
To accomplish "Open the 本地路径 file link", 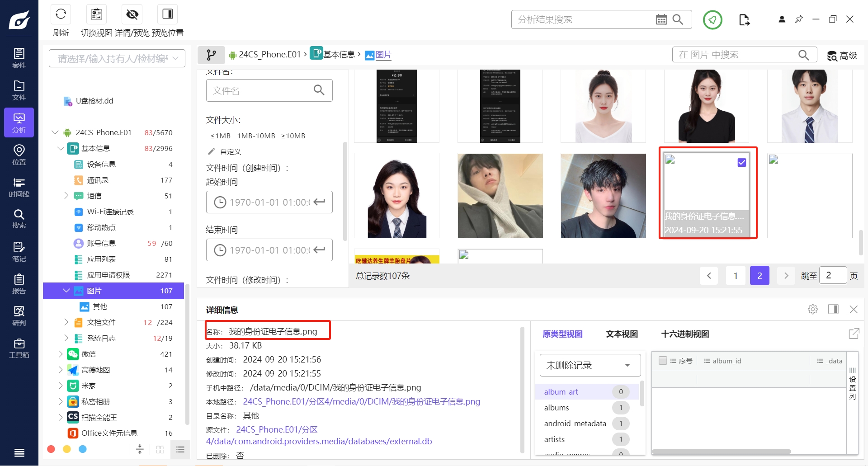I will [361, 402].
